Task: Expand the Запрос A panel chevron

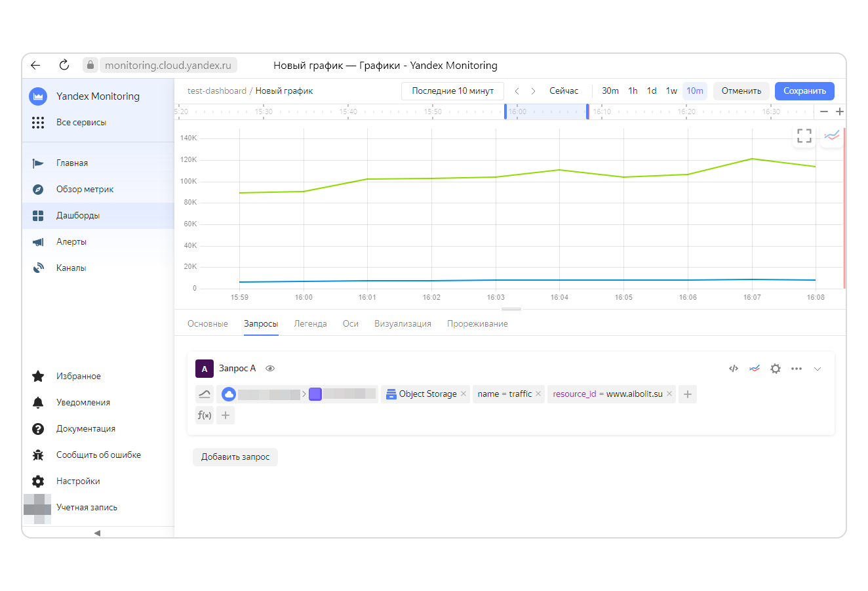Action: 818,369
